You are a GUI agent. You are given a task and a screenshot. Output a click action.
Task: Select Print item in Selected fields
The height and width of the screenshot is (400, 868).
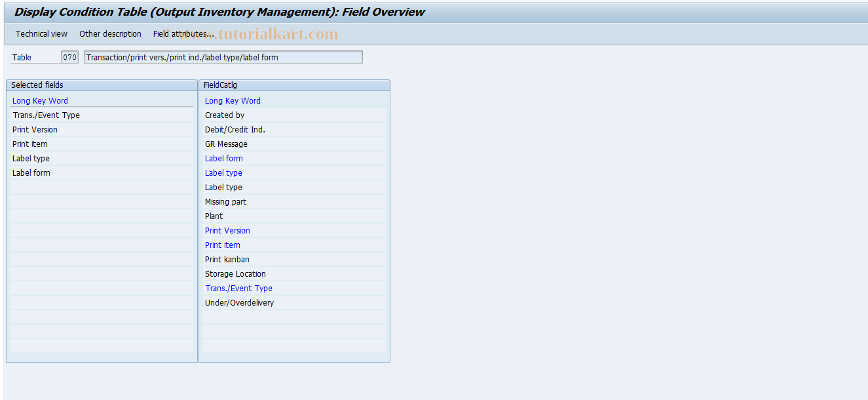coord(29,144)
